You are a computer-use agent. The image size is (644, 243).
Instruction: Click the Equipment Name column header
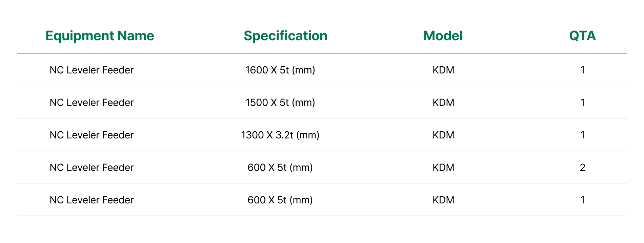100,36
